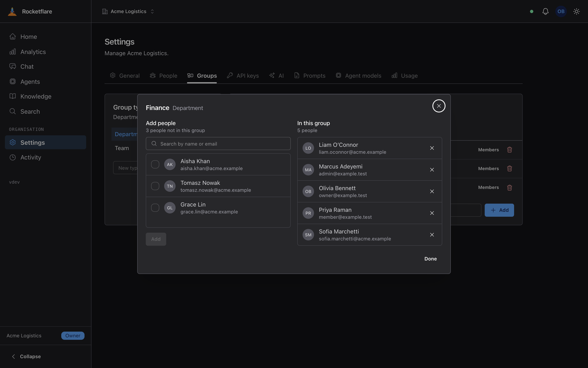Toggle the light theme sun icon

click(x=576, y=11)
